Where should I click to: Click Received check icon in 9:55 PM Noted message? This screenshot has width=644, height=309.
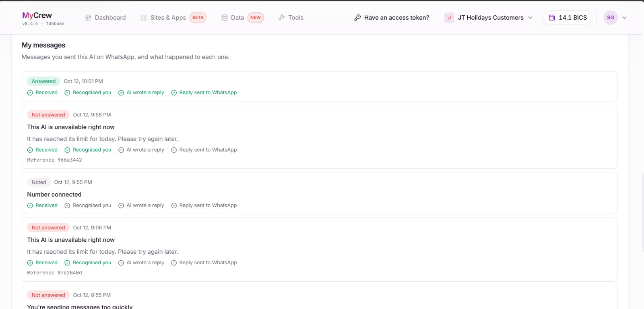[30, 205]
